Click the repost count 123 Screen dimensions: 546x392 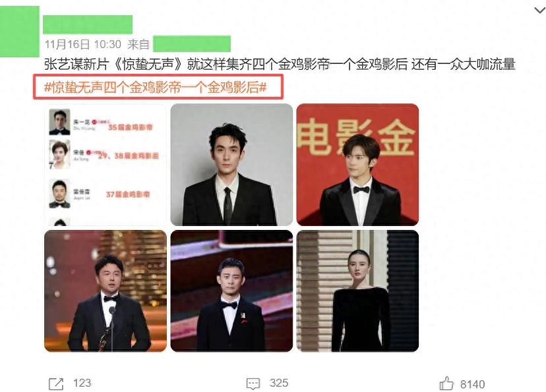pos(82,383)
